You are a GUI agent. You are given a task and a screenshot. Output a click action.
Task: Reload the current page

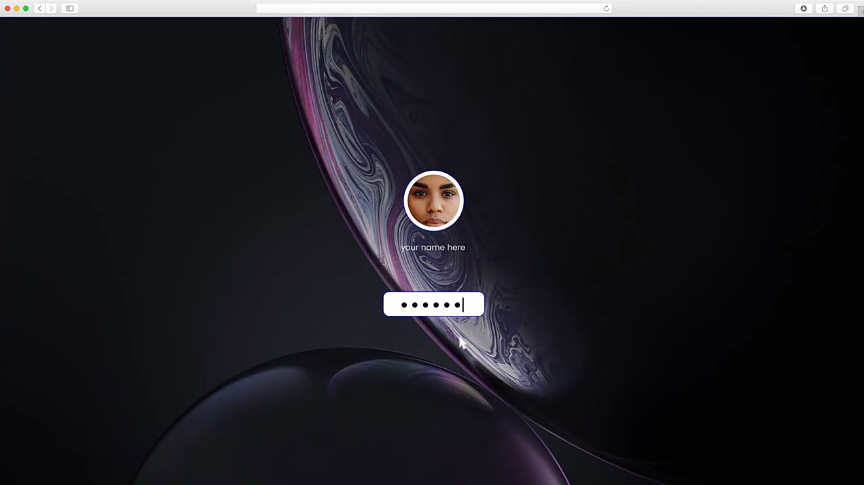[606, 8]
